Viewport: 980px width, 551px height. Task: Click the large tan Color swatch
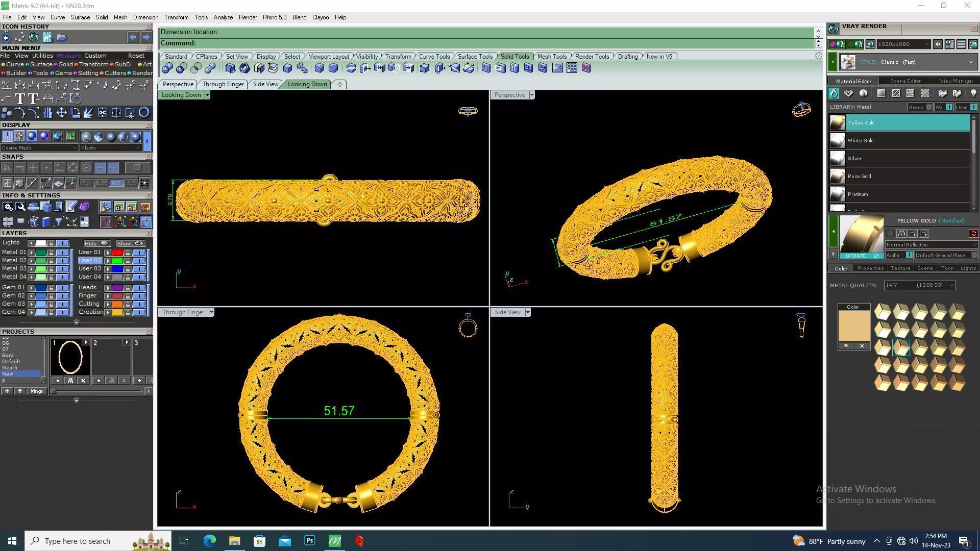[853, 326]
